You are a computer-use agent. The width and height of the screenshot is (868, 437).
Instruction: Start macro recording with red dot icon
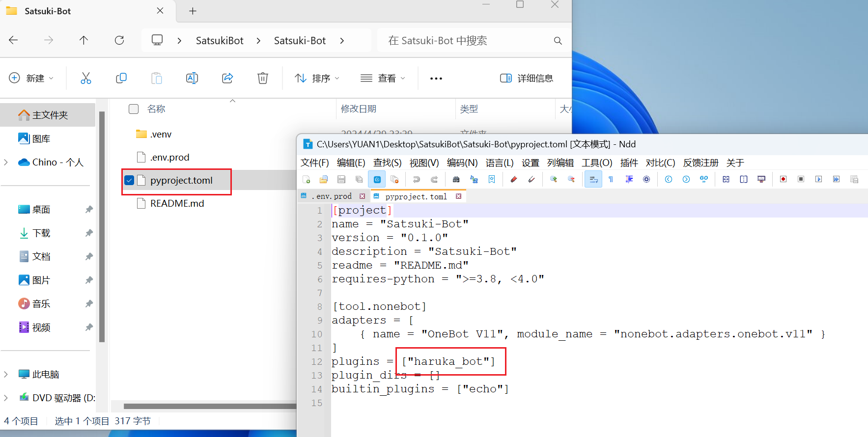click(784, 180)
